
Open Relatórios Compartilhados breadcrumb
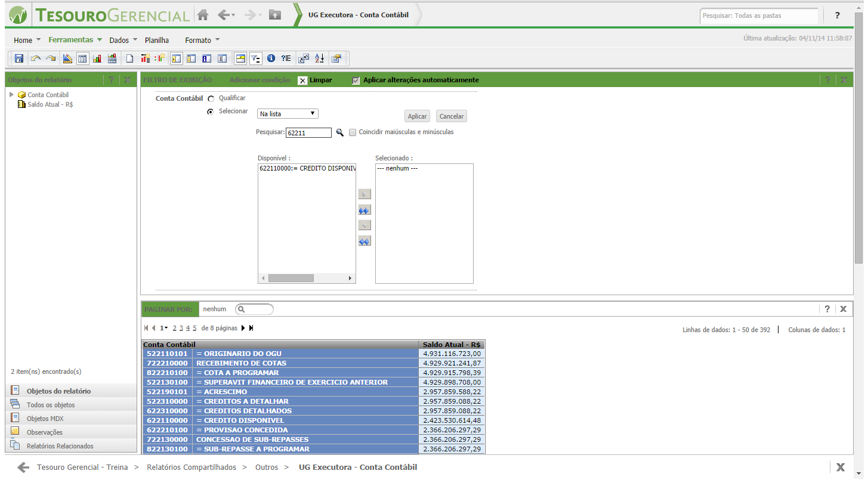click(x=191, y=467)
